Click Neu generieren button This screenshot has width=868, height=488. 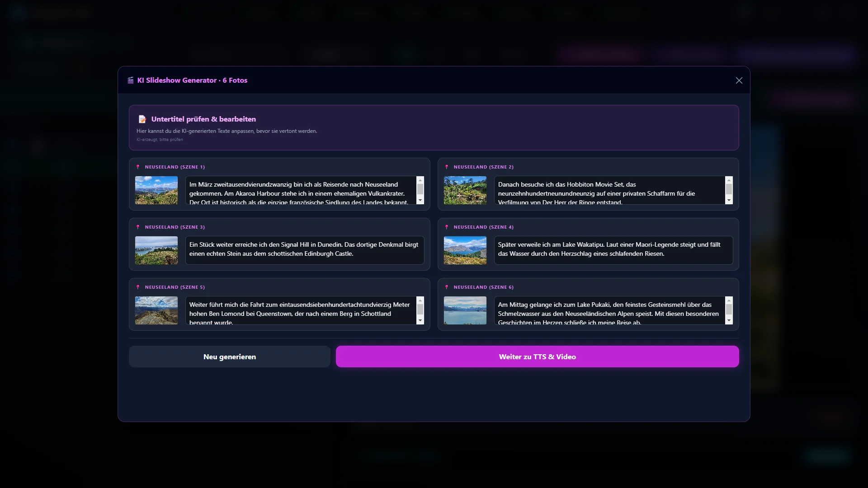(x=230, y=357)
